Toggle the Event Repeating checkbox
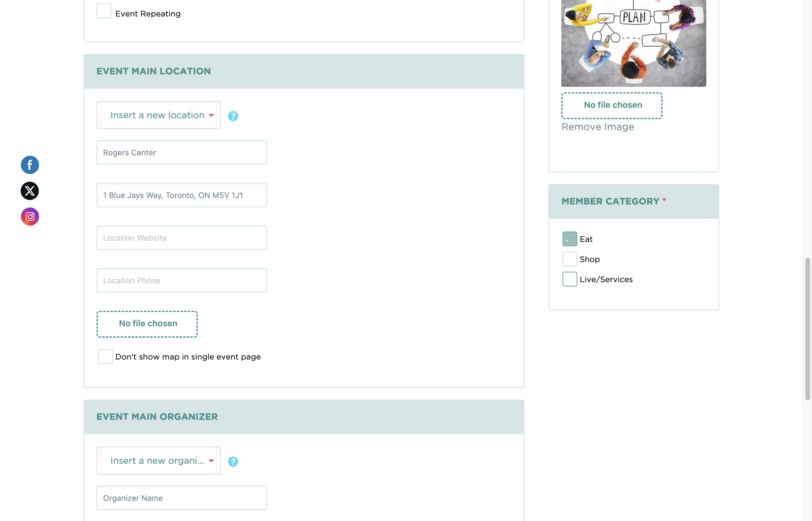 (x=104, y=11)
